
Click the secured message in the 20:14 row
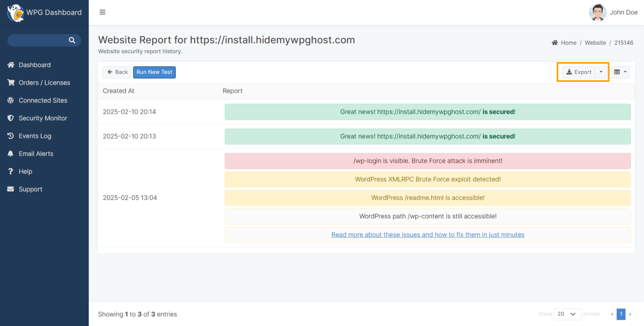click(x=428, y=112)
